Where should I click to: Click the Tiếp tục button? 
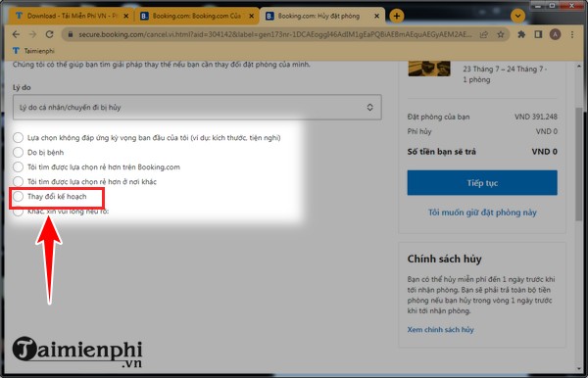pos(482,183)
